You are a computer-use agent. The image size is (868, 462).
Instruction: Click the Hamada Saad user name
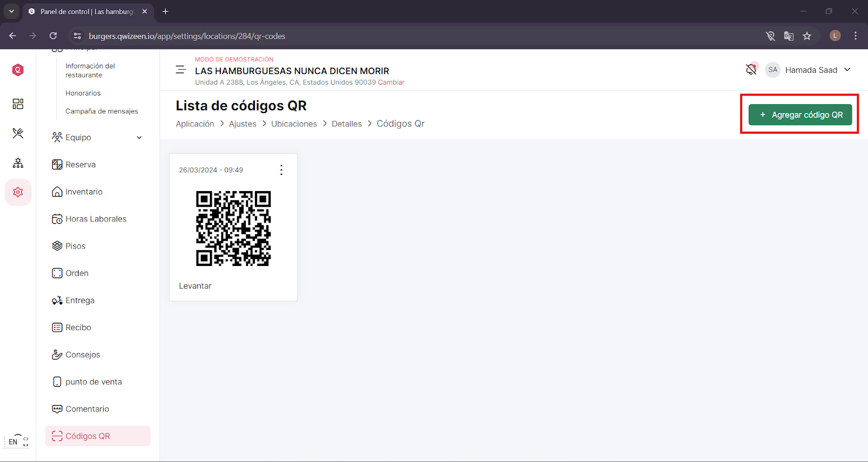tap(811, 70)
